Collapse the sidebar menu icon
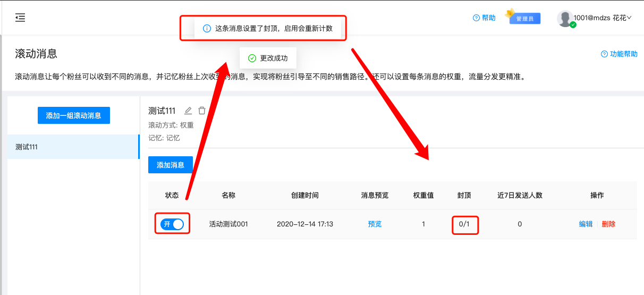The image size is (644, 295). click(x=20, y=18)
